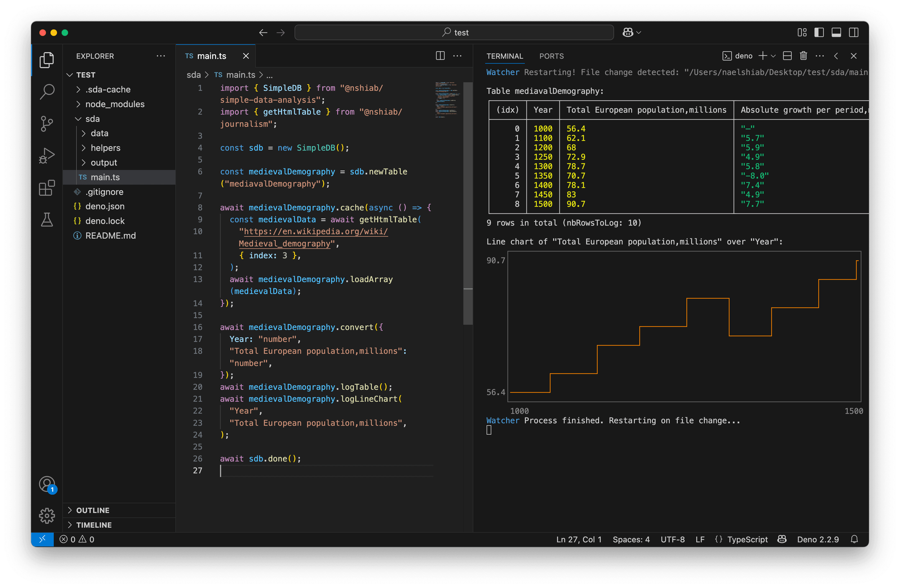Screen dimensions: 900x588
Task: Open Run and Debug view
Action: (47, 155)
